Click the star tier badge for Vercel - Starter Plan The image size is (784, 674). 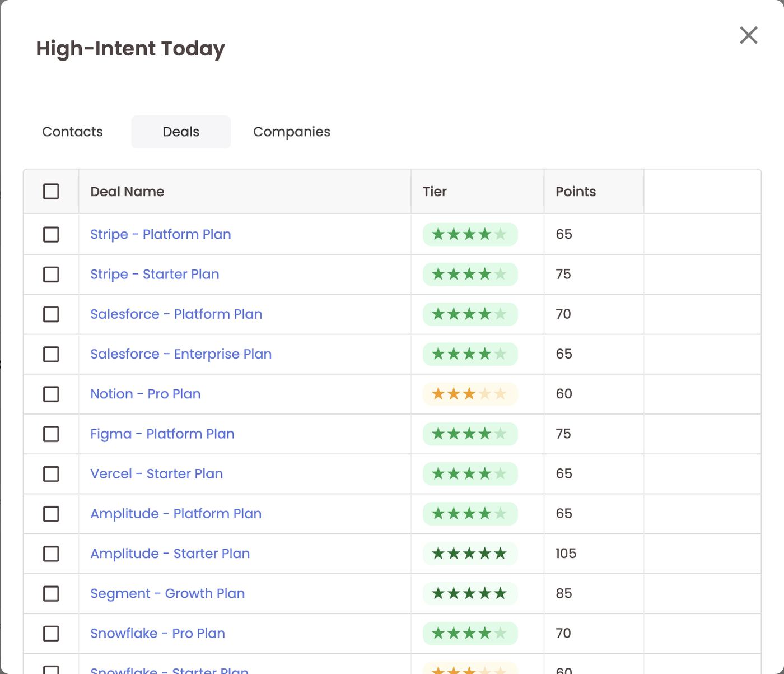pos(470,474)
